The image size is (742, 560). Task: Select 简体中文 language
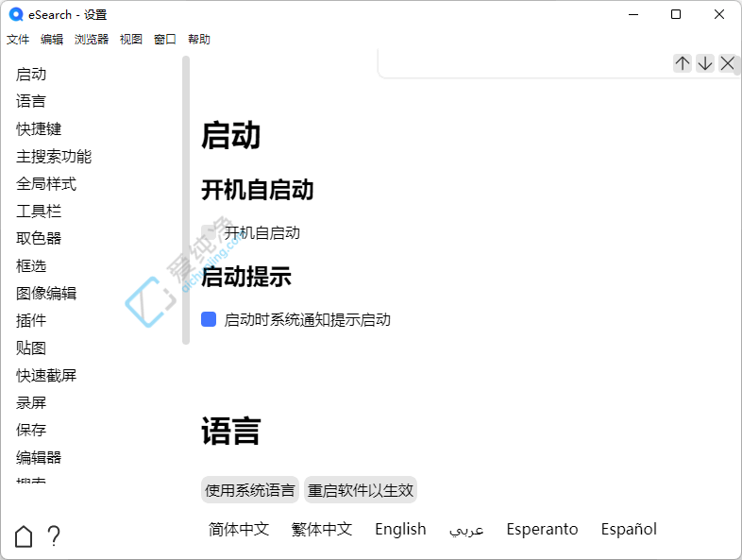(239, 529)
